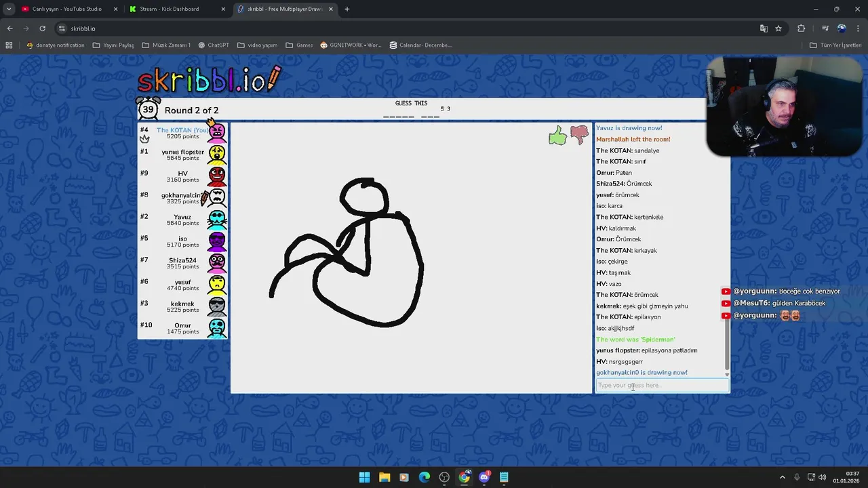The height and width of the screenshot is (488, 868).
Task: Click the skribbl.io logo
Action: [209, 79]
